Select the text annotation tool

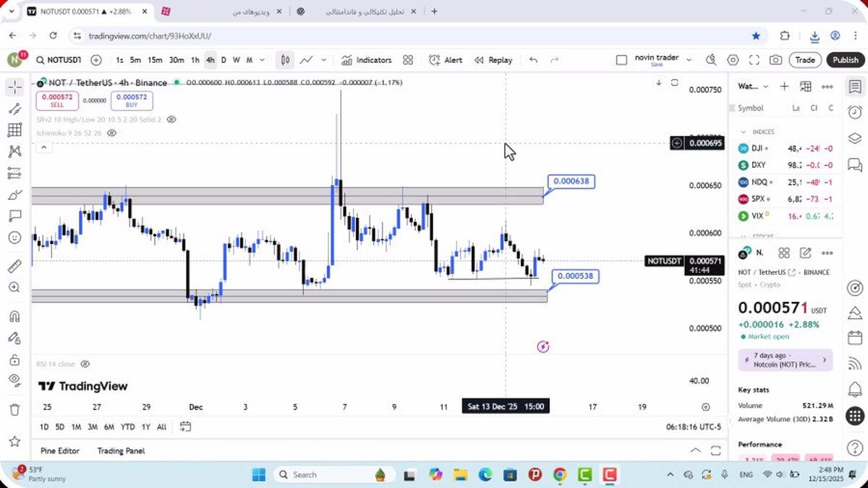pyautogui.click(x=14, y=216)
